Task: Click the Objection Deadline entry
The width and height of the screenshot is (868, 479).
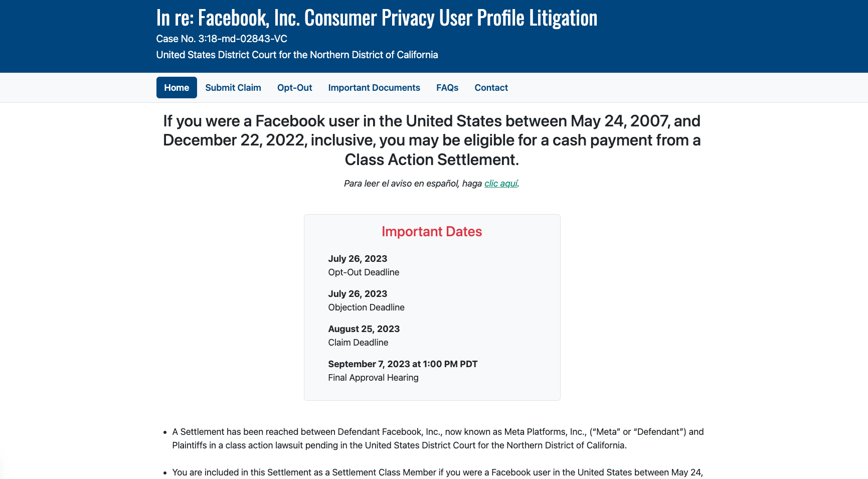Action: coord(366,307)
